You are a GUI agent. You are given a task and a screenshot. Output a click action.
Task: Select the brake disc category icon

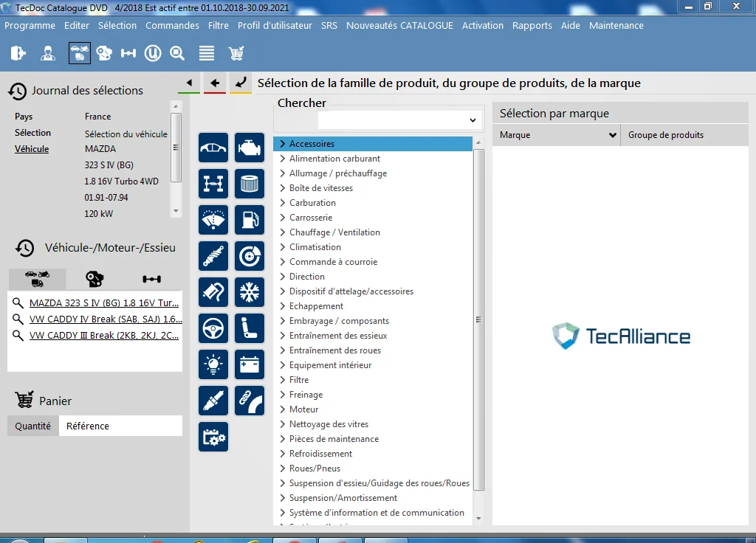click(x=250, y=256)
